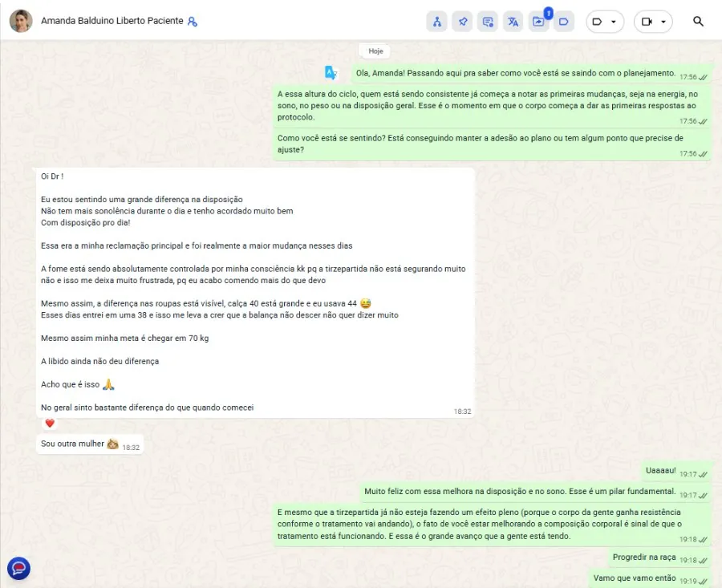Select the received message starting 'Oi Dr !'
This screenshot has width=722, height=588.
[x=256, y=293]
